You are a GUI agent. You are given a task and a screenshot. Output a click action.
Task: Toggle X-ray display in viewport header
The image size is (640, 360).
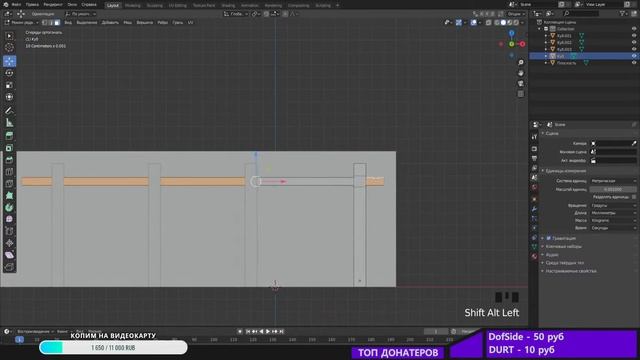click(x=489, y=22)
